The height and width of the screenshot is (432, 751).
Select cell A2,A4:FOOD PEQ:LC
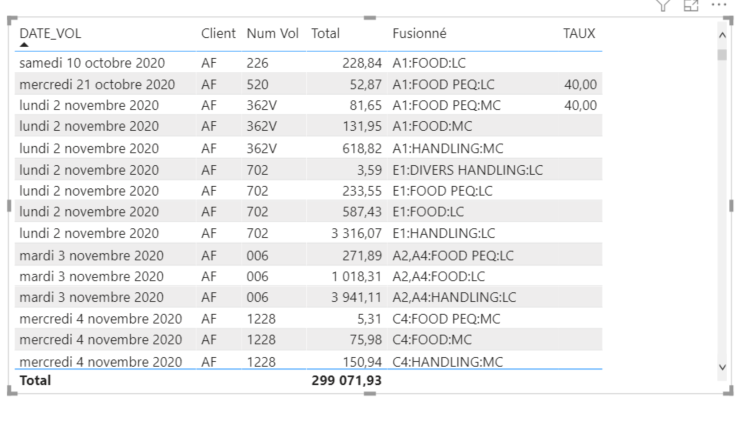(x=453, y=256)
